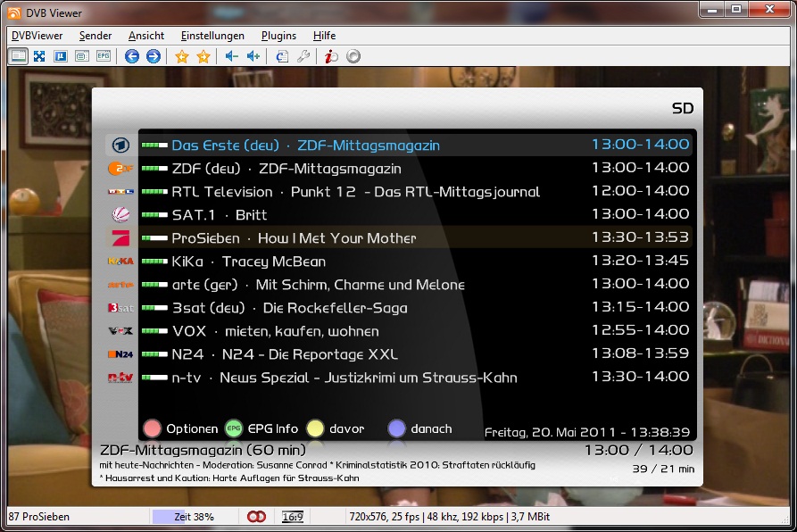Screen dimensions: 797x532
Task: Click the 87 ProSieben status bar entry
Action: pyautogui.click(x=39, y=517)
